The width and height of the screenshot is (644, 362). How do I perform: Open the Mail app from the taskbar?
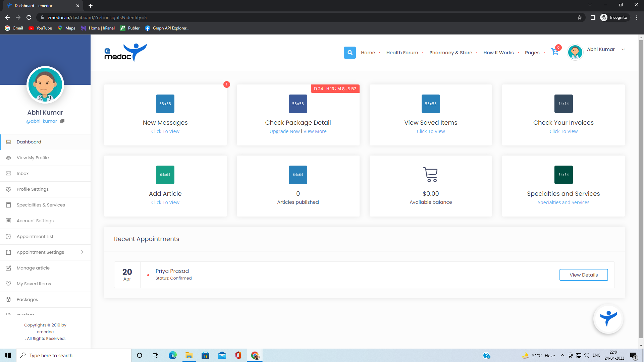(x=222, y=355)
